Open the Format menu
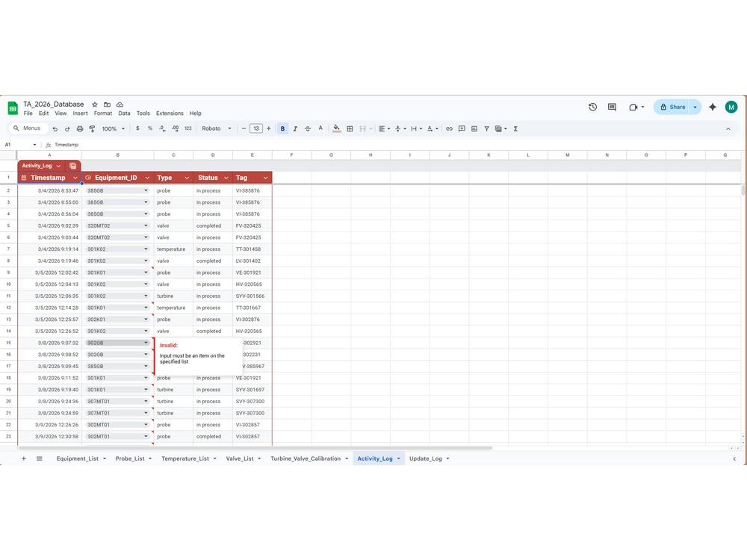Viewport: 747px width, 560px height. (x=103, y=113)
